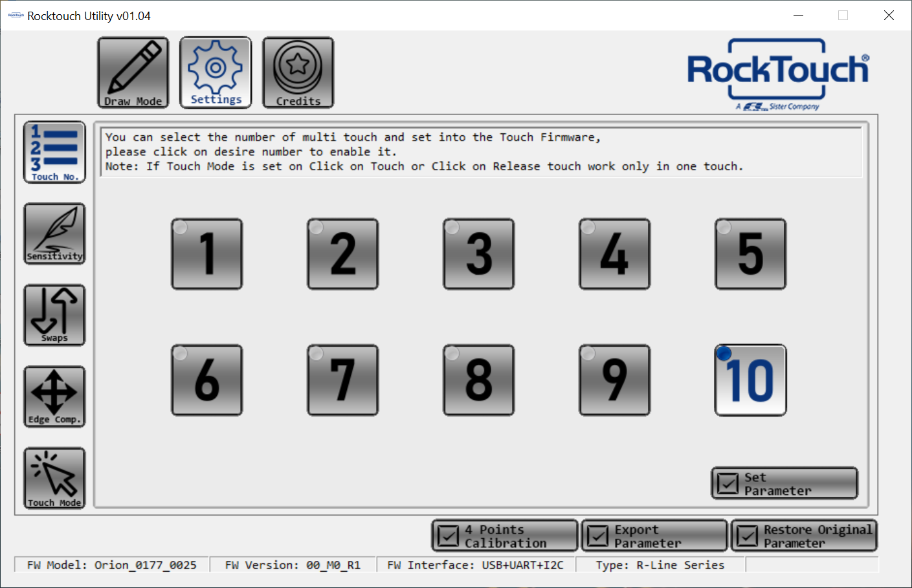Select 7 touch points
Image resolution: width=912 pixels, height=588 pixels.
coord(343,380)
